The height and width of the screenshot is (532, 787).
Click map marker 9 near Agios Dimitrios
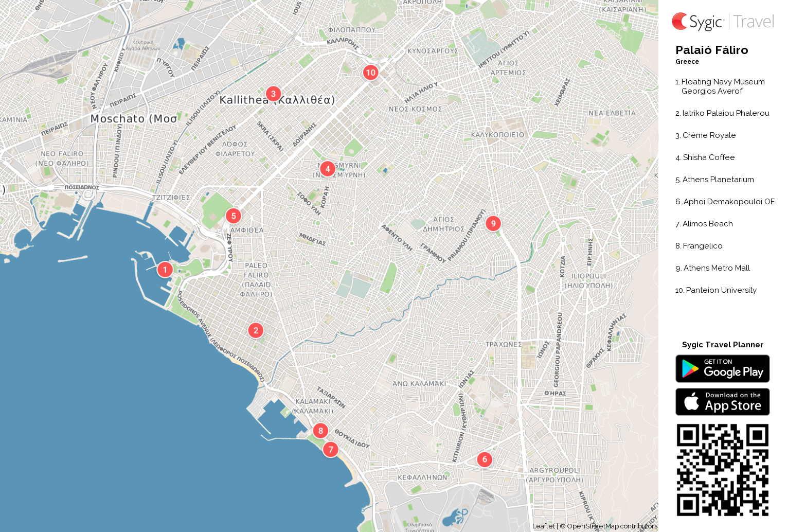pyautogui.click(x=493, y=223)
